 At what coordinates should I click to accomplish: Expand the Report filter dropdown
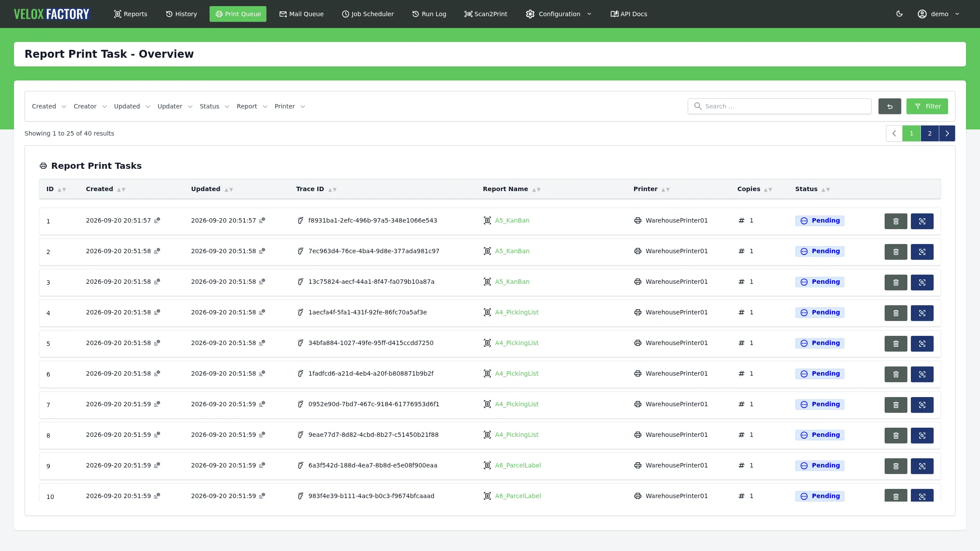[252, 106]
